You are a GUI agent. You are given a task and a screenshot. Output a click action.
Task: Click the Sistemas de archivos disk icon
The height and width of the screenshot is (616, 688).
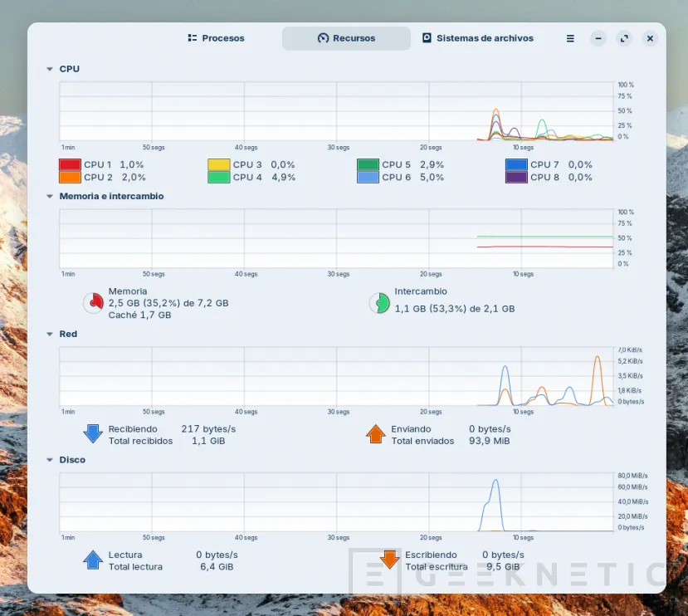pos(427,38)
